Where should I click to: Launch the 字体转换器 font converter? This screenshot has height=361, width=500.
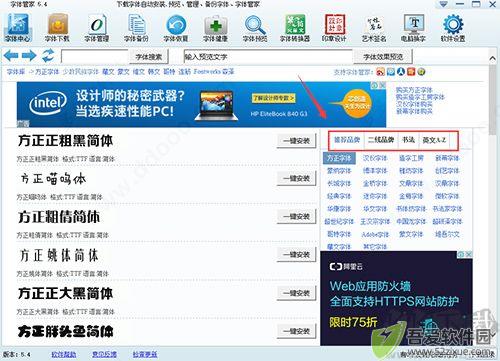(x=295, y=28)
